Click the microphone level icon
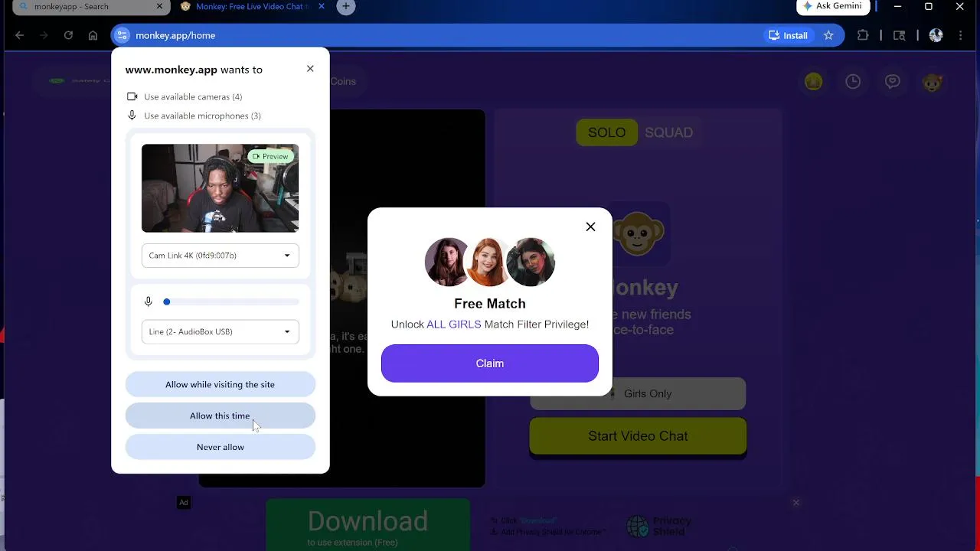 pos(149,302)
